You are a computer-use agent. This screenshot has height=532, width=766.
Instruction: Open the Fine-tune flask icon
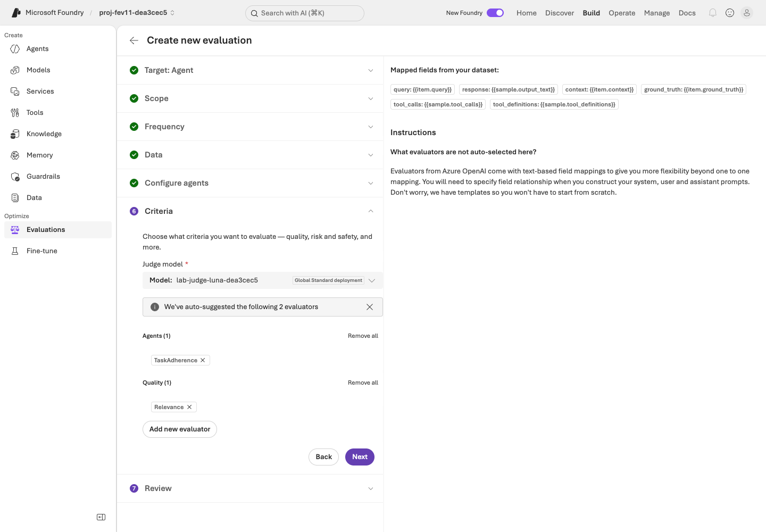[x=15, y=251]
